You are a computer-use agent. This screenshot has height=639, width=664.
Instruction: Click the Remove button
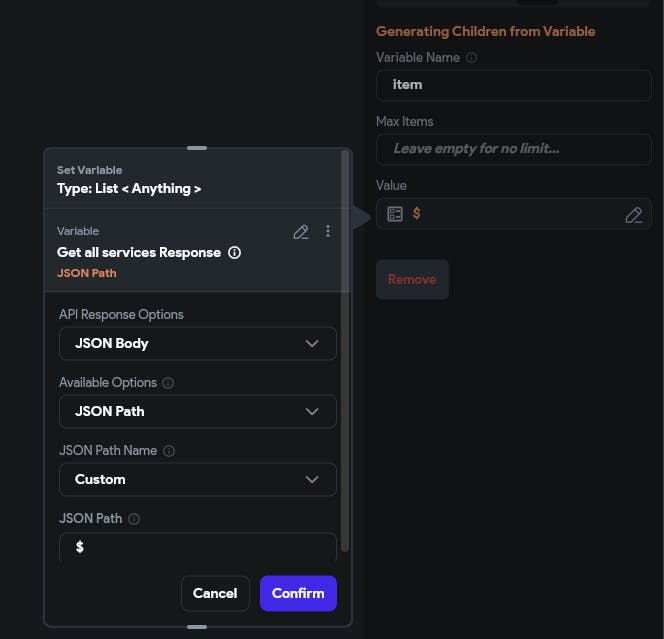(x=412, y=280)
